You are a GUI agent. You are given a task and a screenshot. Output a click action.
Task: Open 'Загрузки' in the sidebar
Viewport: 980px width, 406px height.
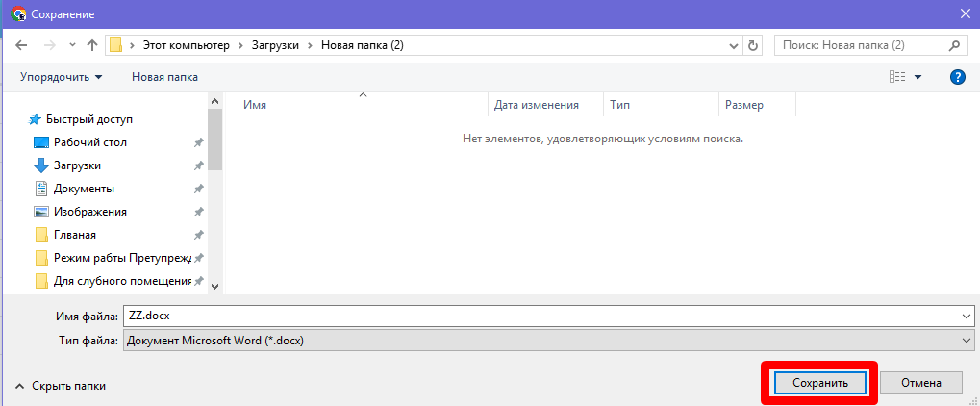(78, 165)
